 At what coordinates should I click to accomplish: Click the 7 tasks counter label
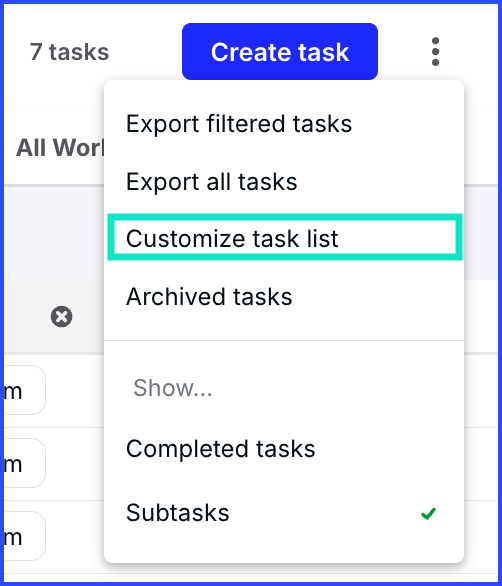tap(69, 52)
